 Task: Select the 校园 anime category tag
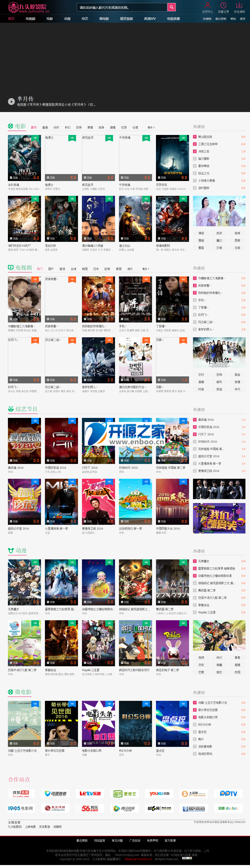pyautogui.click(x=237, y=672)
